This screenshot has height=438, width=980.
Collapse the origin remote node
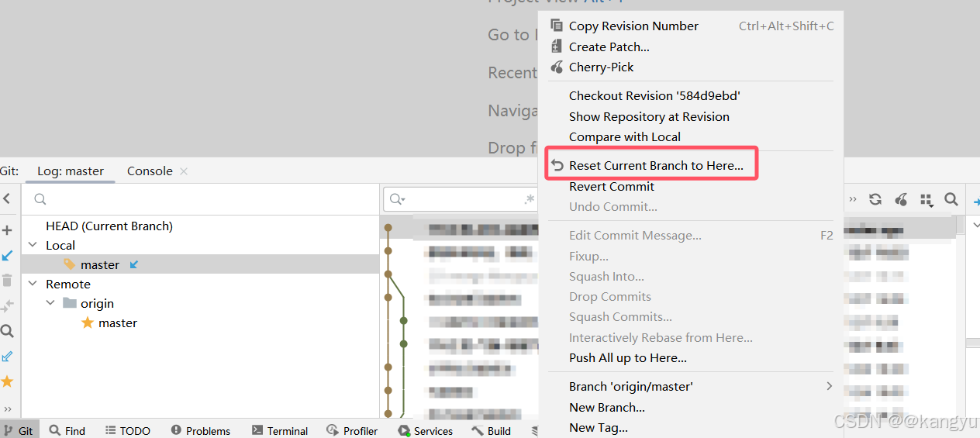tap(50, 303)
